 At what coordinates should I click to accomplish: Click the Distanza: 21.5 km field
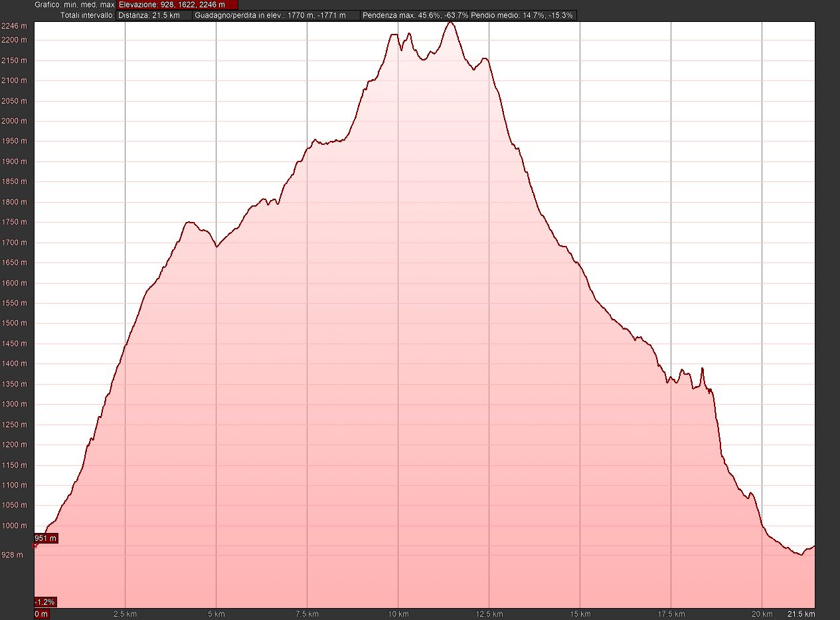154,15
